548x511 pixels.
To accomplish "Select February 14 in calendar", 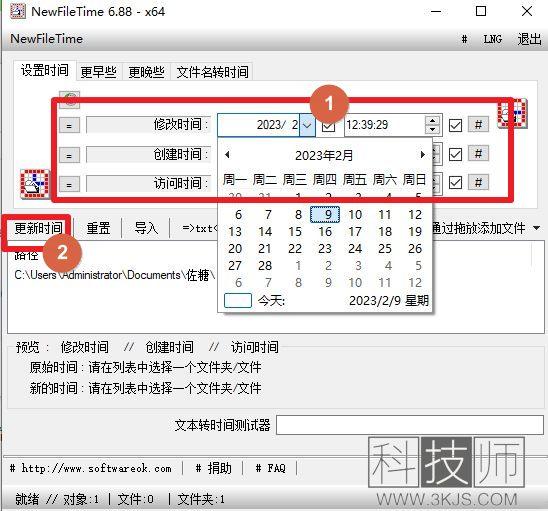I will pos(265,231).
